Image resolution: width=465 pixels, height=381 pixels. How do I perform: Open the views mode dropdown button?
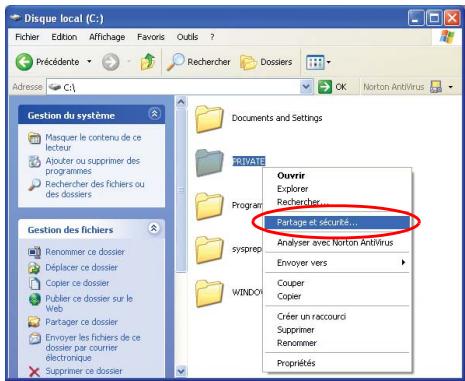tap(318, 62)
